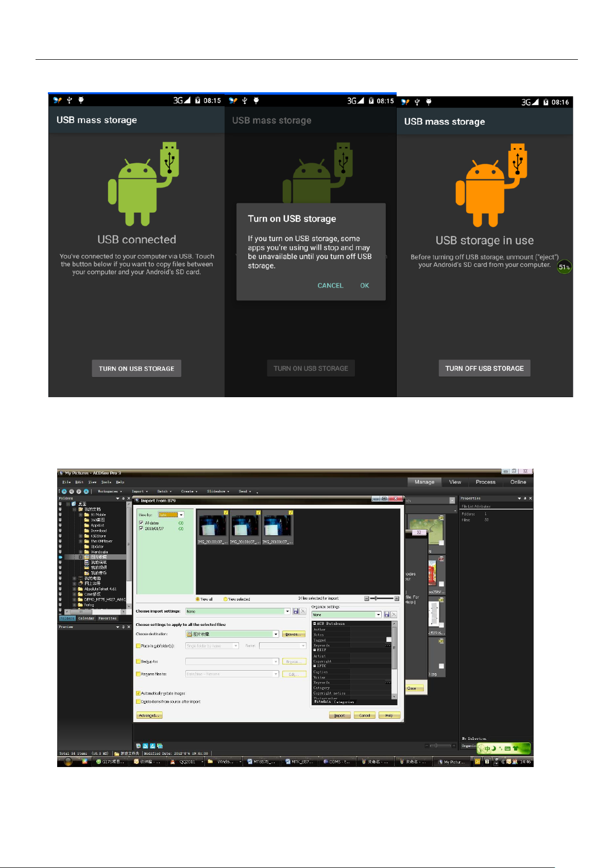
Task: Click the Back arrow icon in the ACDSee toolbar
Action: [72, 491]
